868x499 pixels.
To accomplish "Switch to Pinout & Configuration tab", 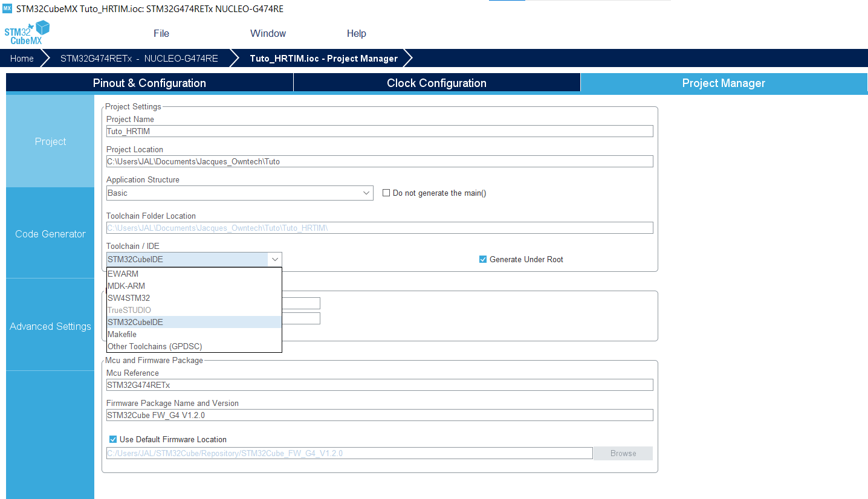I will point(149,83).
